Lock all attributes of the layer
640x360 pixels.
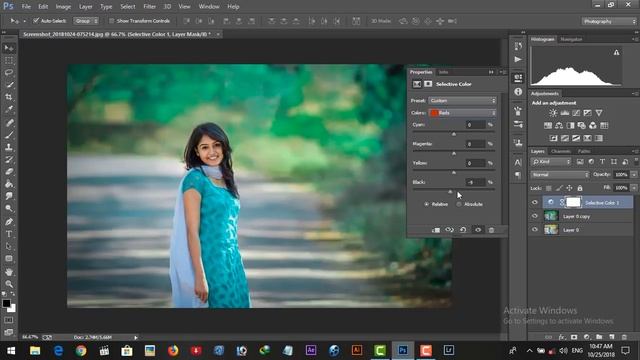click(x=580, y=188)
